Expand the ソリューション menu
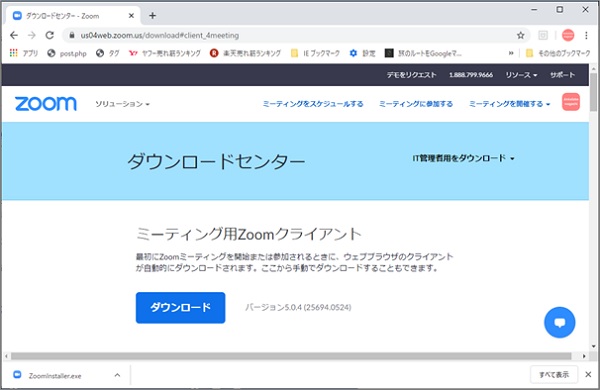600x390 pixels. (122, 104)
